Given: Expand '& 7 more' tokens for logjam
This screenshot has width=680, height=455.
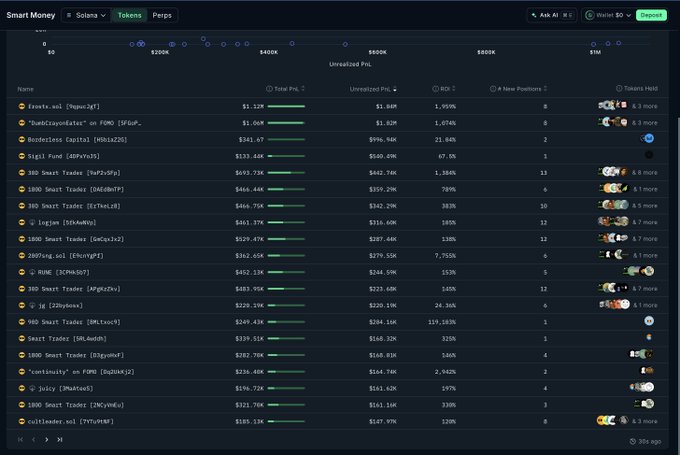Looking at the screenshot, I should click(x=644, y=222).
